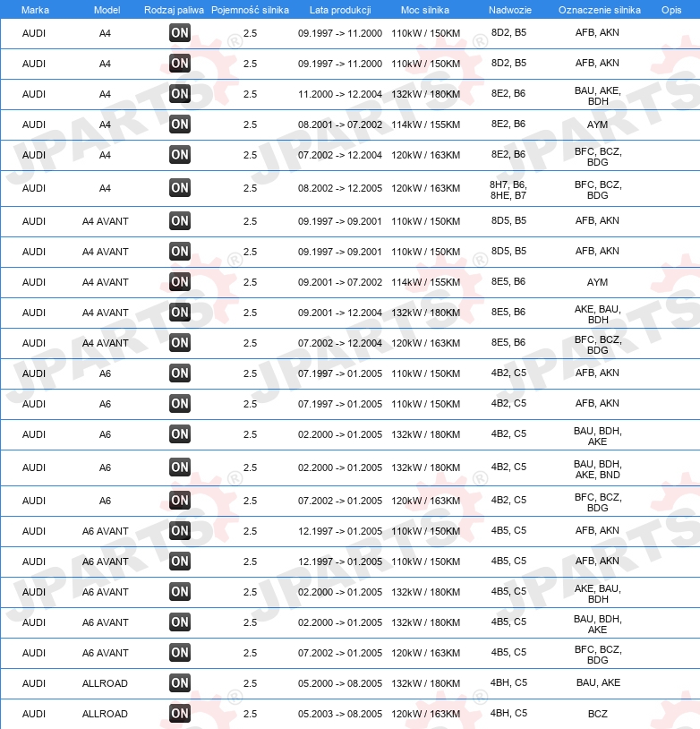Select ON fuel icon in A4 07.2002 -> 12.2004 row

coord(180,155)
